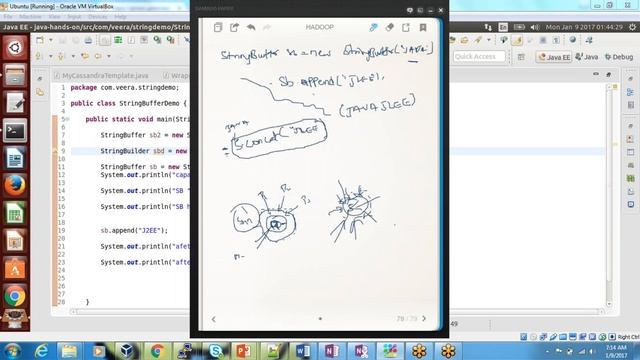The height and width of the screenshot is (360, 640).
Task: Open the Eclipse Search toolbar dropdown arrow
Action: pos(489,40)
